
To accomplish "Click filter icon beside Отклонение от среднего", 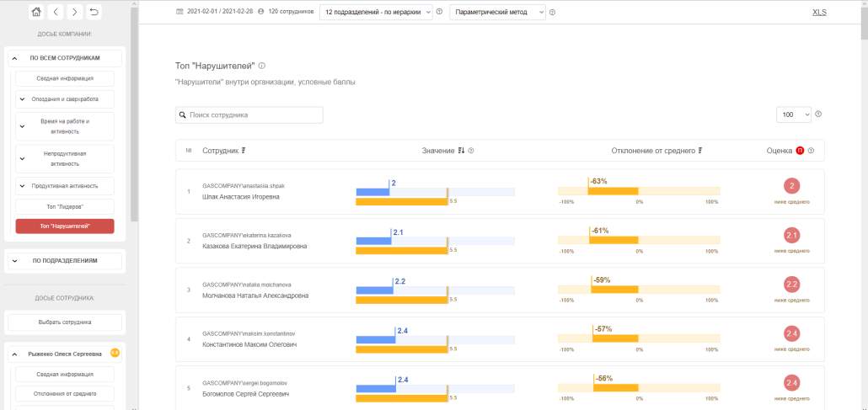I will click(699, 151).
